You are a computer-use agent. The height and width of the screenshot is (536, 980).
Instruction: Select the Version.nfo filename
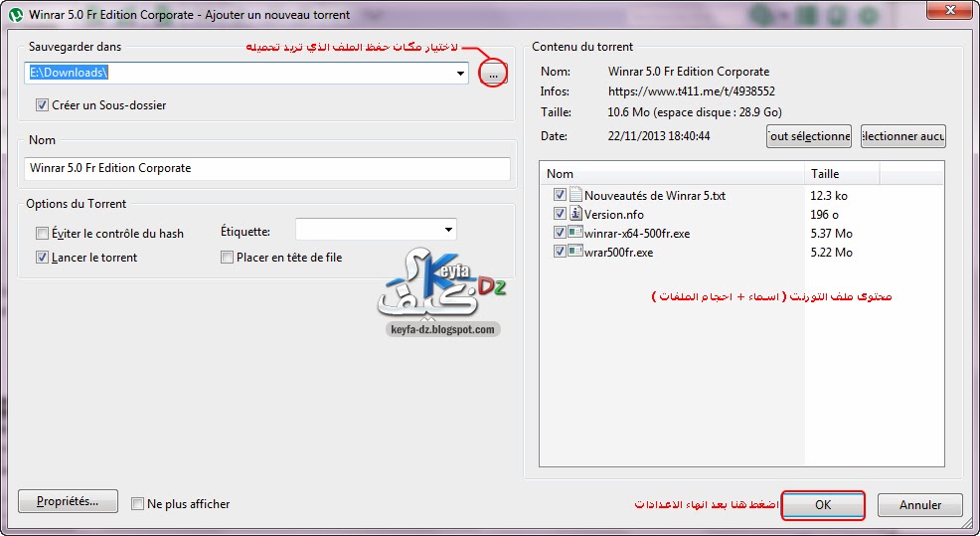[614, 215]
